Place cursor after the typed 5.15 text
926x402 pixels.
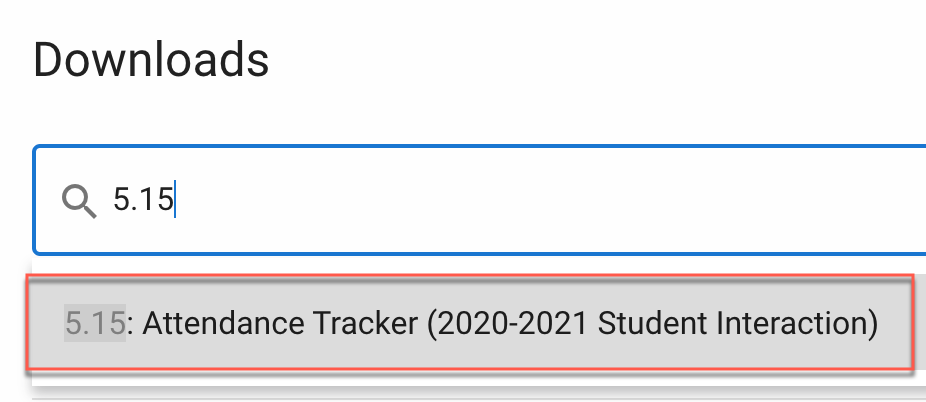(x=175, y=200)
